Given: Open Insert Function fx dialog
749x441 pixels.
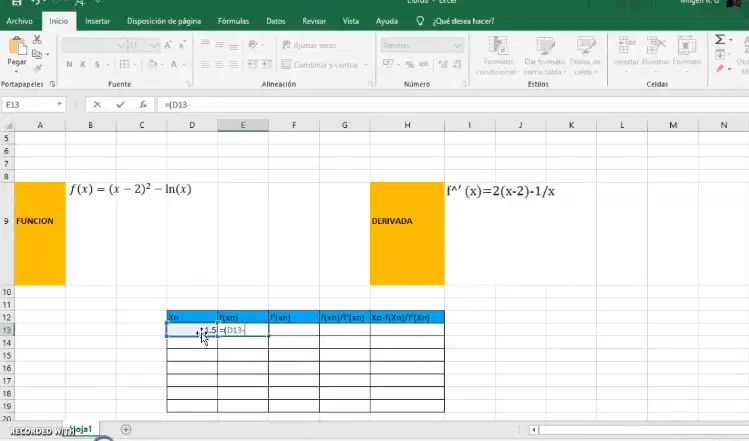Looking at the screenshot, I should (143, 104).
